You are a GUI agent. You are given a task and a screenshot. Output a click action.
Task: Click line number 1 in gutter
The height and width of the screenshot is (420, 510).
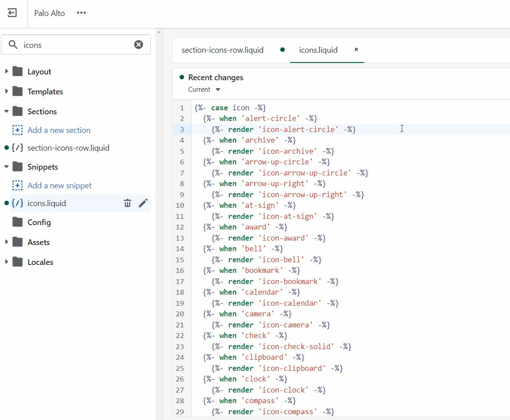(x=182, y=108)
